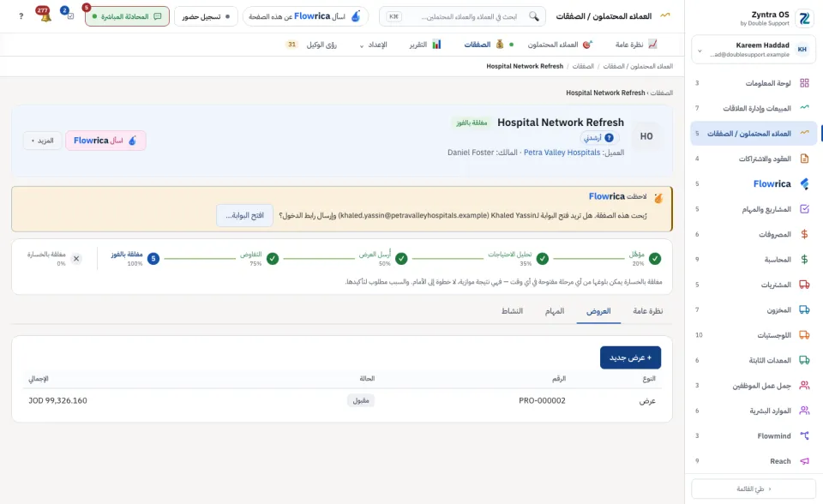
Task: Click the search leads input field
Action: 462,16
